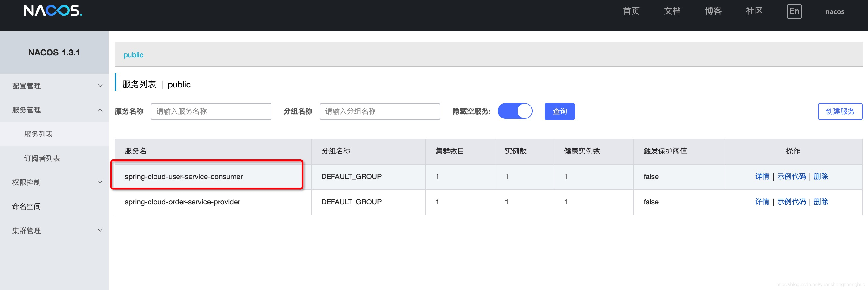Click the NACOS 1.3.1 version label
This screenshot has height=290, width=868.
(x=54, y=52)
